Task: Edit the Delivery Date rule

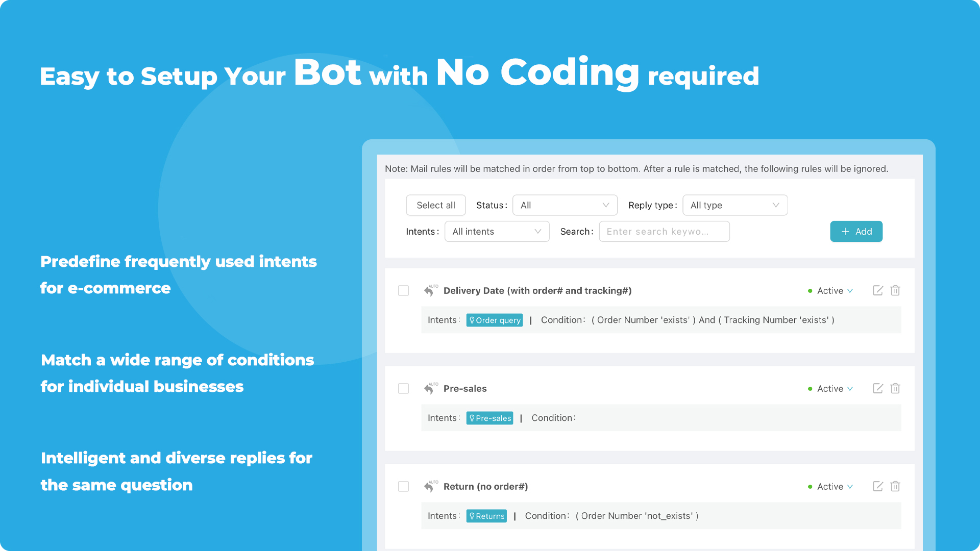Action: 878,290
